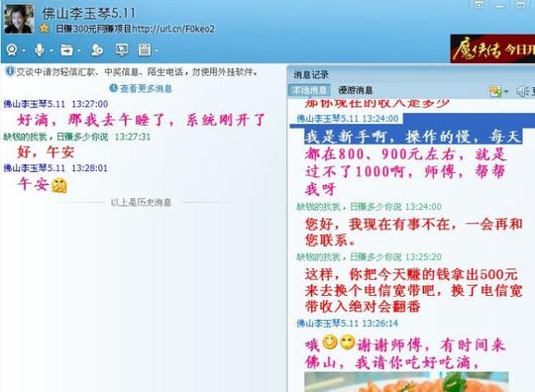This screenshot has width=535, height=392.
Task: Click the speaker icon in 消息记录 panel
Action: point(522,91)
